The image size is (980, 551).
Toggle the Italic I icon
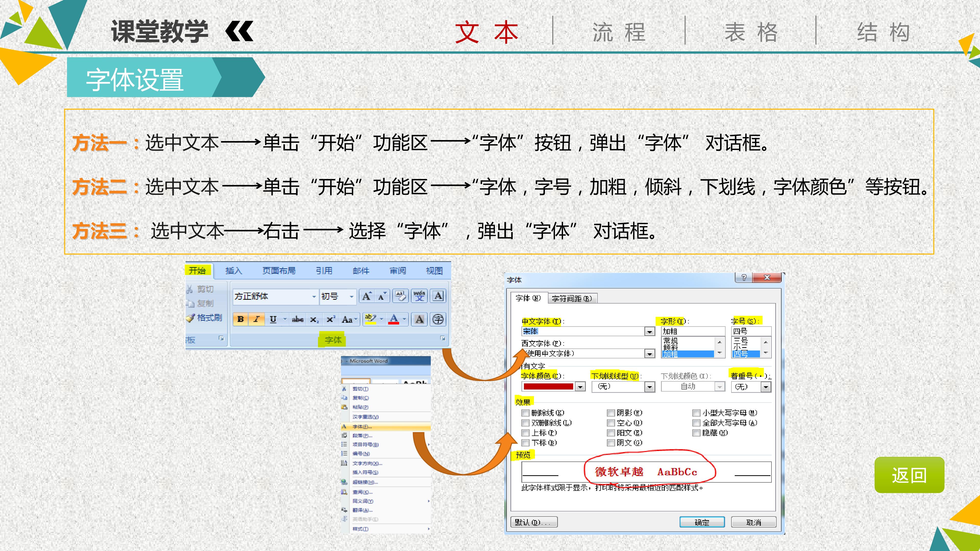257,319
